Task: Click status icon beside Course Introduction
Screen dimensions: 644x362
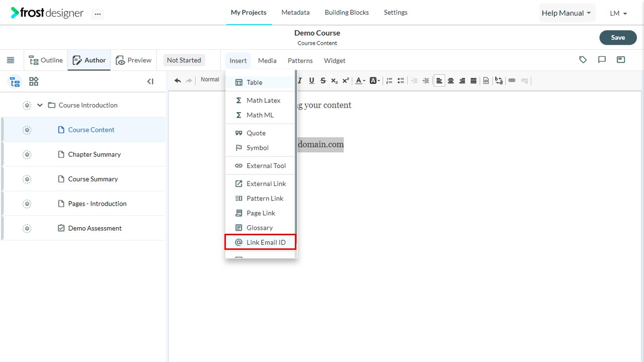Action: click(27, 105)
